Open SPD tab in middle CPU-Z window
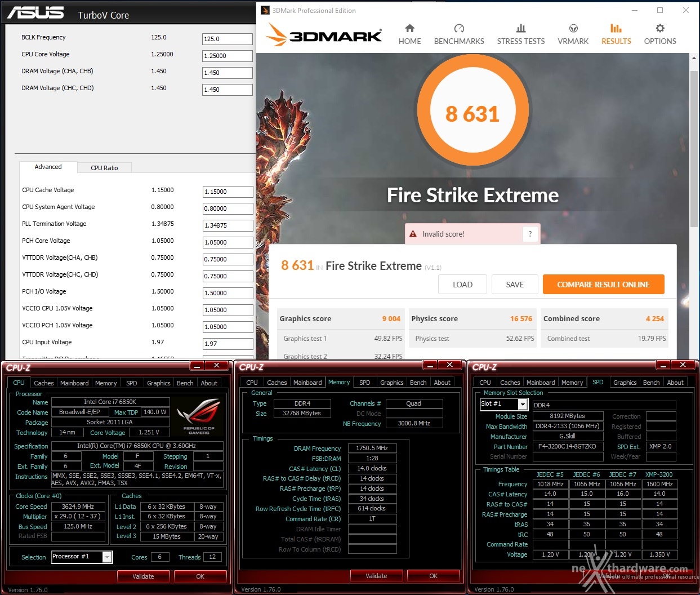This screenshot has width=700, height=595. (x=365, y=383)
